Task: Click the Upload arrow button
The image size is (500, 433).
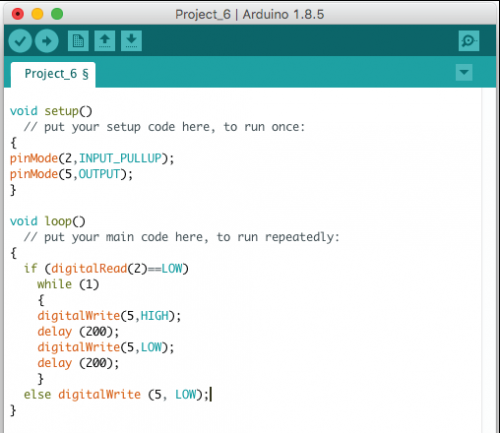Action: 47,41
